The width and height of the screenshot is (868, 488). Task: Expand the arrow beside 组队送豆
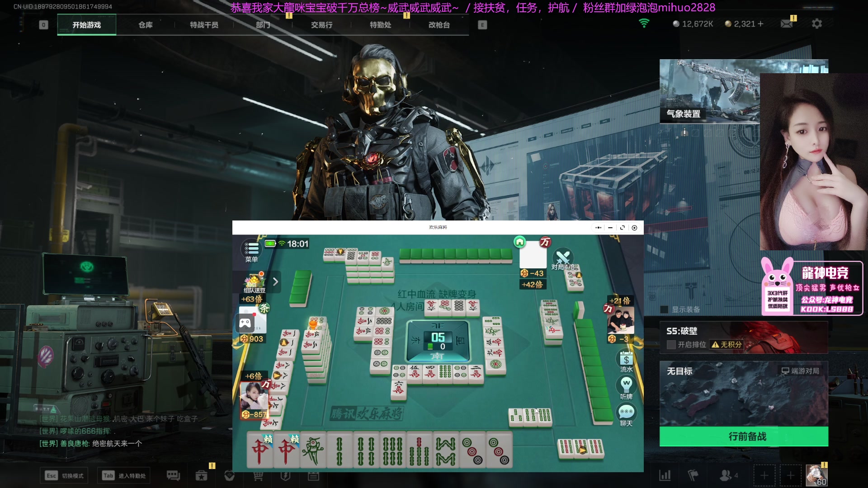pos(275,282)
